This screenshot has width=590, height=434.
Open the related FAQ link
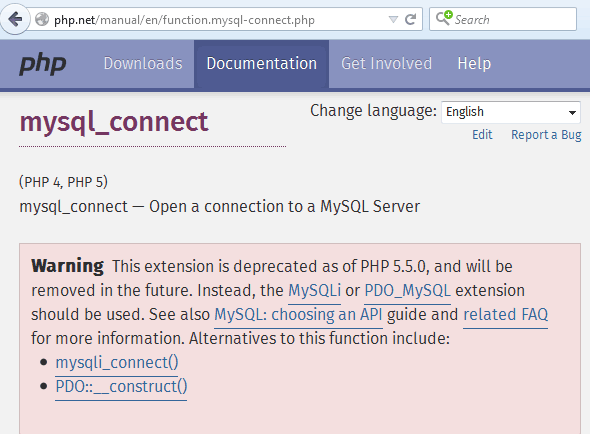point(505,315)
